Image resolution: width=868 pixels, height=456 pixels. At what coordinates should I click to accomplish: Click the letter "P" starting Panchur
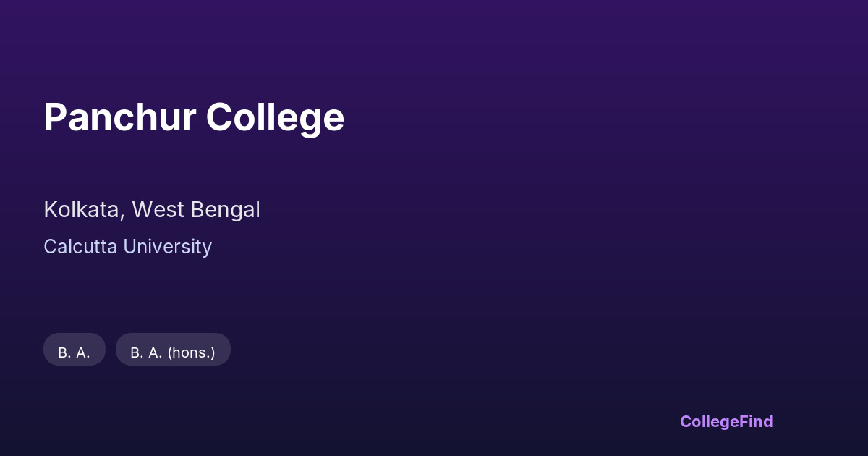[x=56, y=117]
